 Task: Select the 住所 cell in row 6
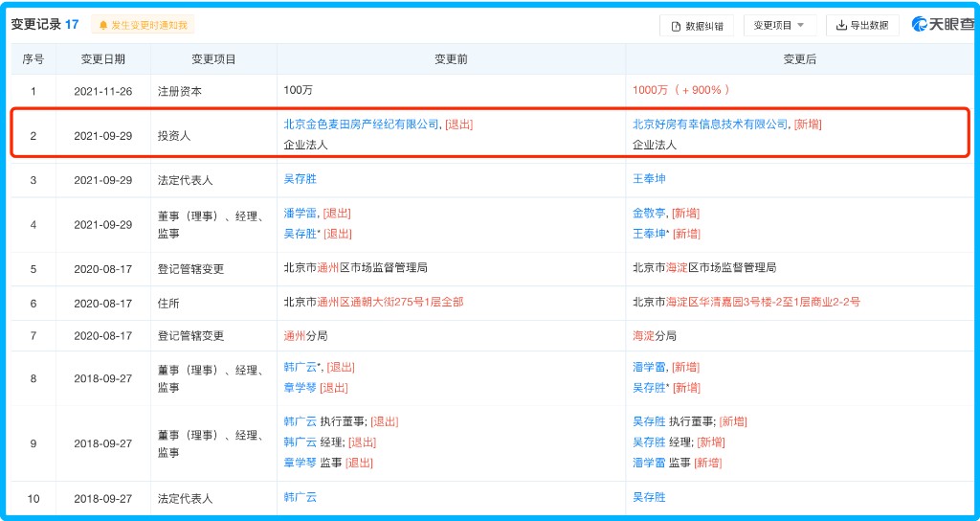coord(213,304)
